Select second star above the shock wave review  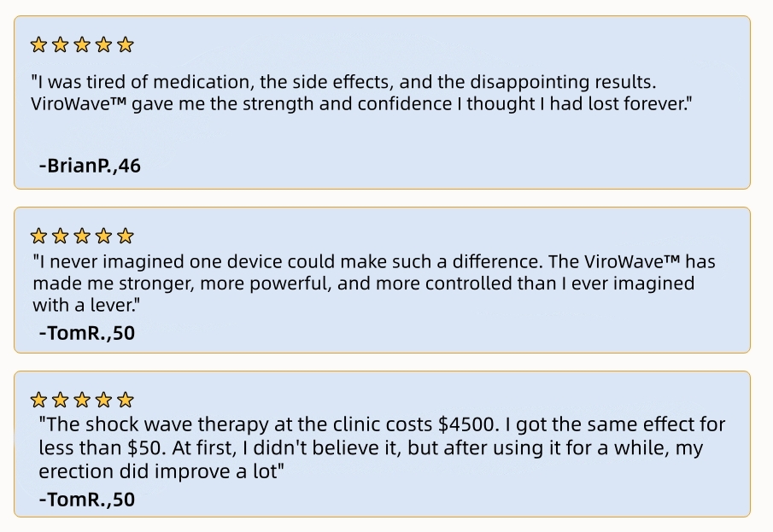(61, 400)
